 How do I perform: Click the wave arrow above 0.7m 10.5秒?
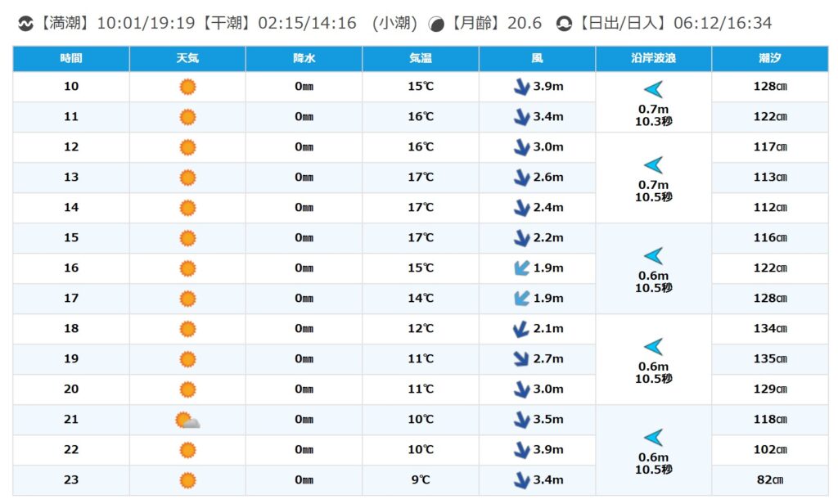[653, 165]
